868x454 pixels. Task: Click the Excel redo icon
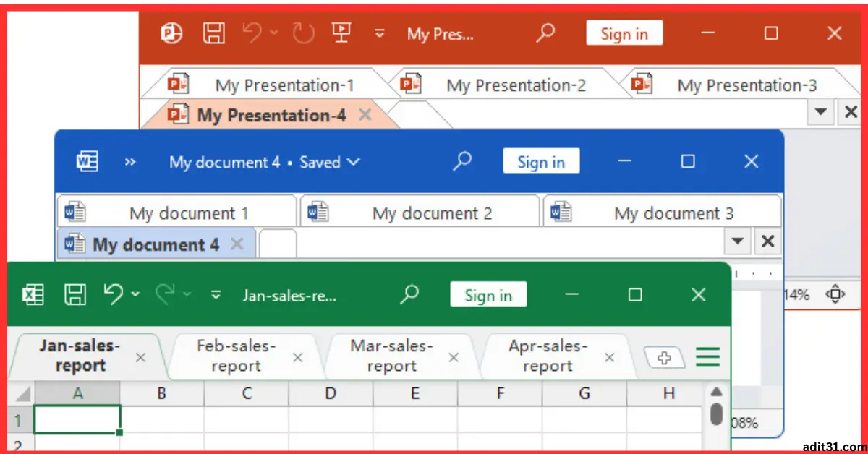(166, 293)
